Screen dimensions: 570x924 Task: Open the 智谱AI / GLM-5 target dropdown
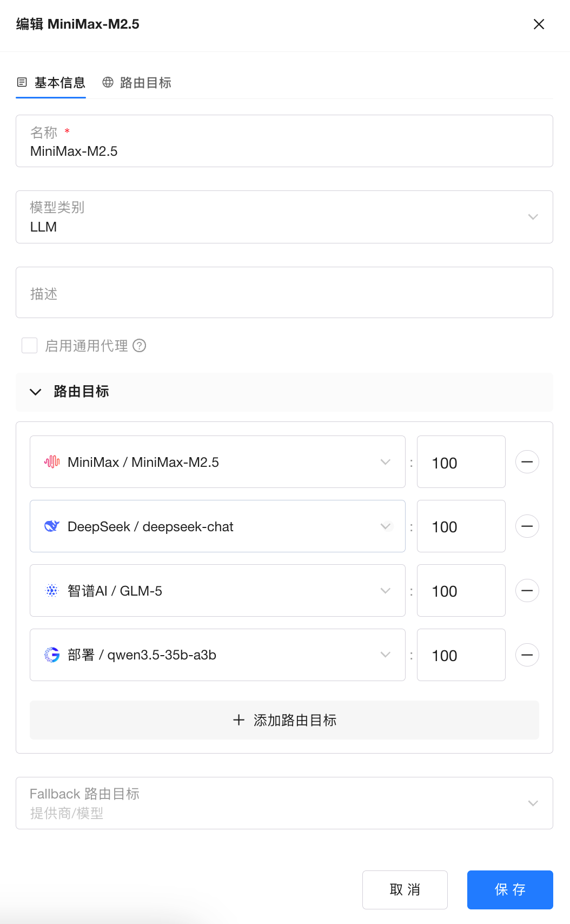(217, 591)
